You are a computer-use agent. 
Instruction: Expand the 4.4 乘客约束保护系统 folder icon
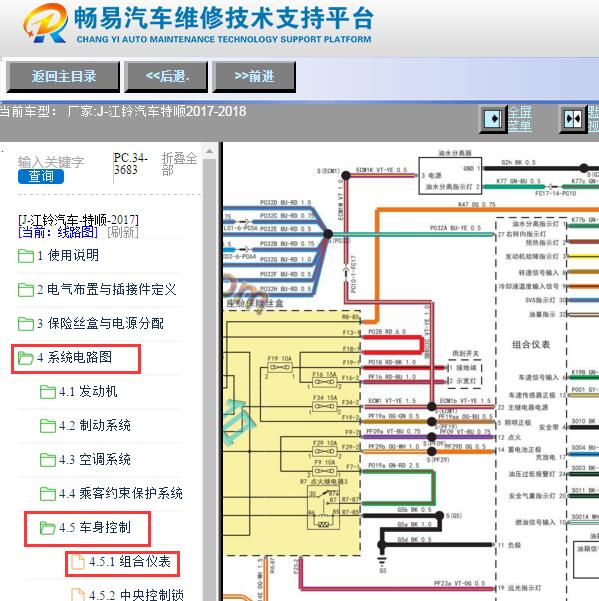pyautogui.click(x=48, y=494)
